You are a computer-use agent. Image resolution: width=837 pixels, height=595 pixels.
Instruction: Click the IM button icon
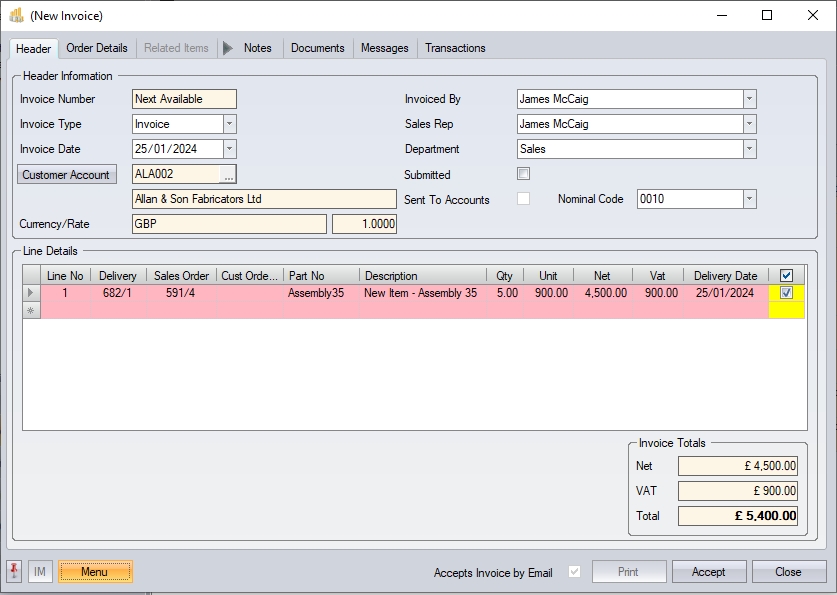tap(40, 572)
